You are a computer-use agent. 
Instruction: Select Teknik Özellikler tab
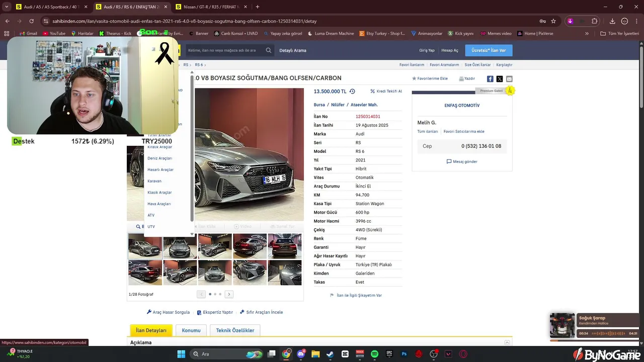[x=235, y=330]
